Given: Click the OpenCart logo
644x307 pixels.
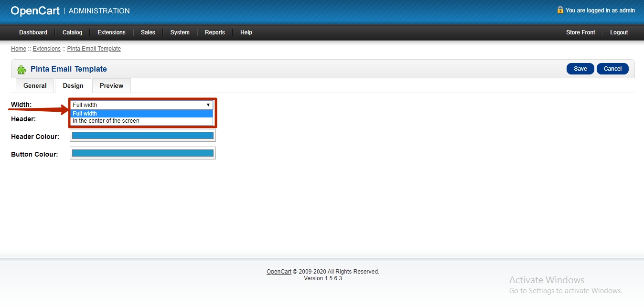Looking at the screenshot, I should point(35,11).
